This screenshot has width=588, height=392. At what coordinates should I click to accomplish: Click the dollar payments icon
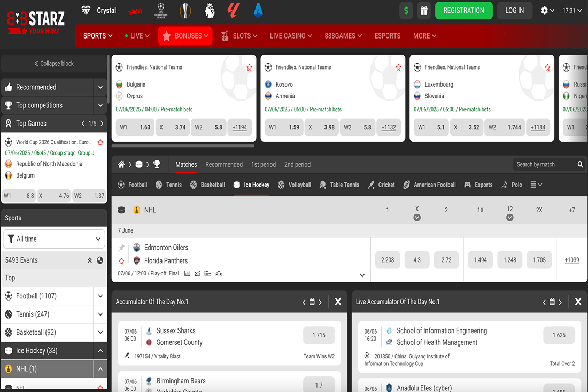point(406,11)
